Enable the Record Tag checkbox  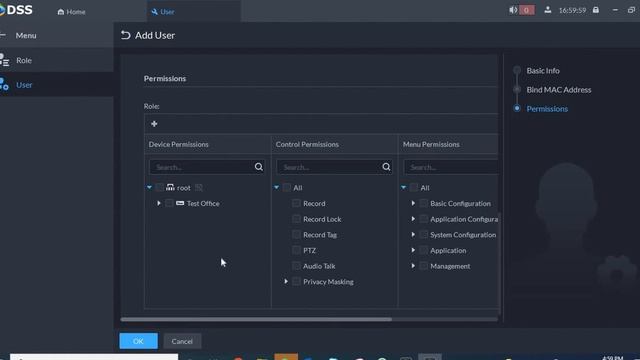pyautogui.click(x=297, y=234)
